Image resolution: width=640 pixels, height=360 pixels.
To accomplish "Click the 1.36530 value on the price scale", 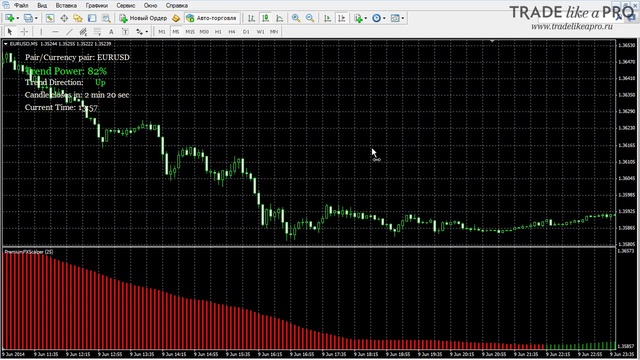I will 627,45.
